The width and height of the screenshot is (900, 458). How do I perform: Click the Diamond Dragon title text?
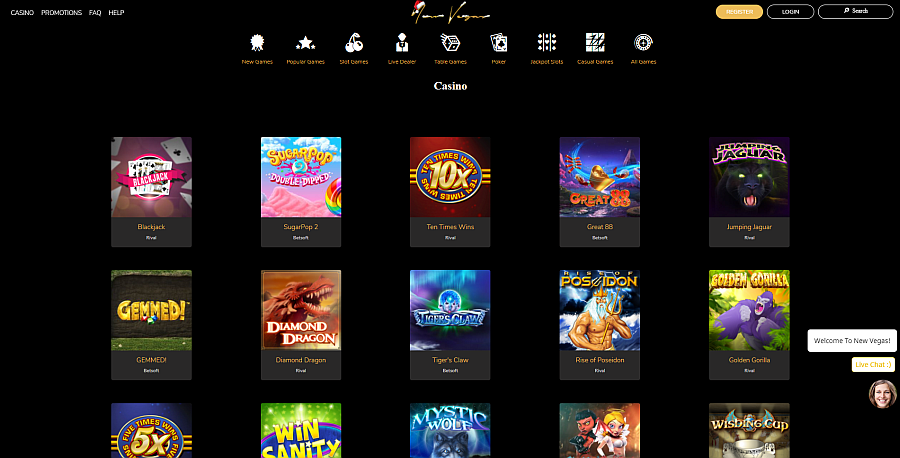[x=301, y=360]
